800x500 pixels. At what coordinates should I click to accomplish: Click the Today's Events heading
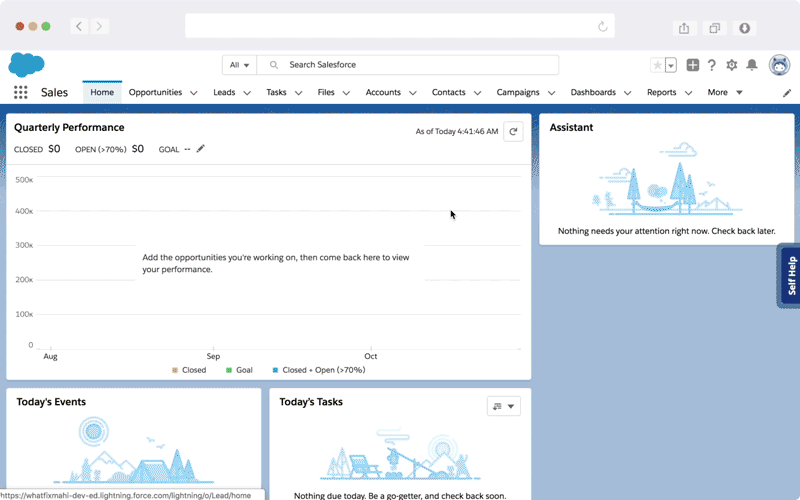[51, 402]
